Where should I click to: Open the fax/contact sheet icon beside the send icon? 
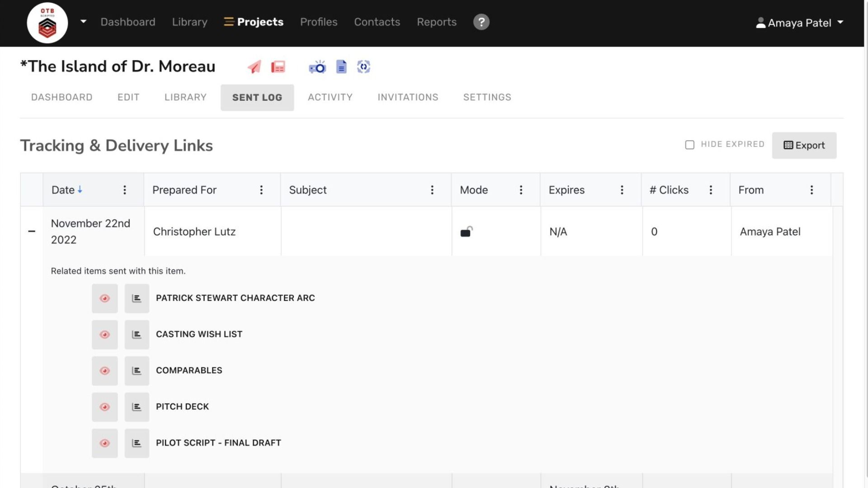click(278, 66)
